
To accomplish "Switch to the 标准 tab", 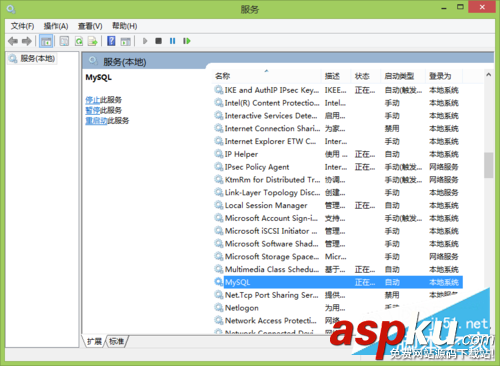I will tap(117, 341).
